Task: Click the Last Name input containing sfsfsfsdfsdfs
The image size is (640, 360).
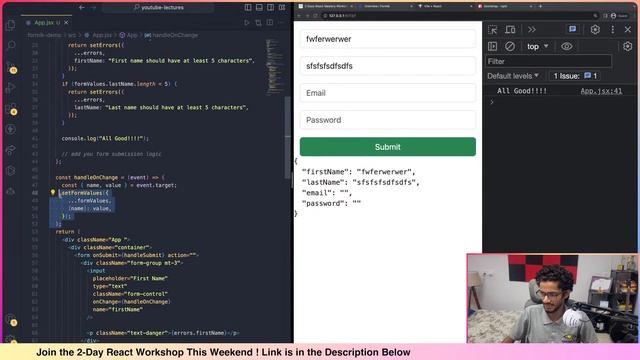Action: pyautogui.click(x=388, y=66)
